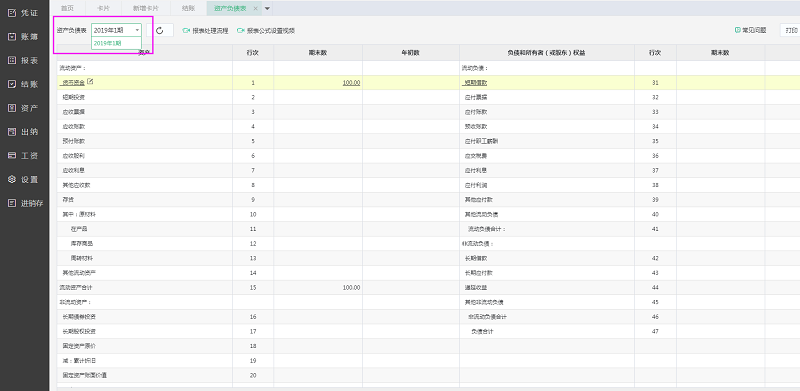Open the 资产 module in the sidebar
The height and width of the screenshot is (391, 800).
(24, 108)
